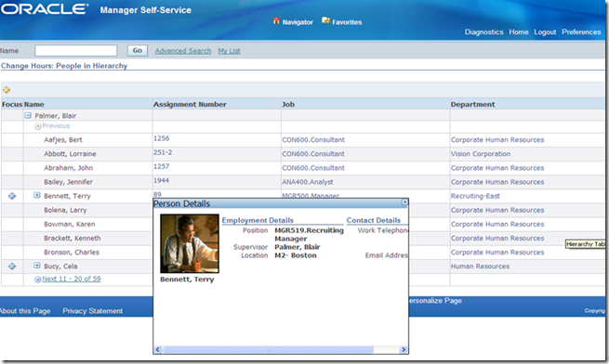Select the name Aafjes, Bert
Image resolution: width=609 pixels, height=364 pixels.
63,139
